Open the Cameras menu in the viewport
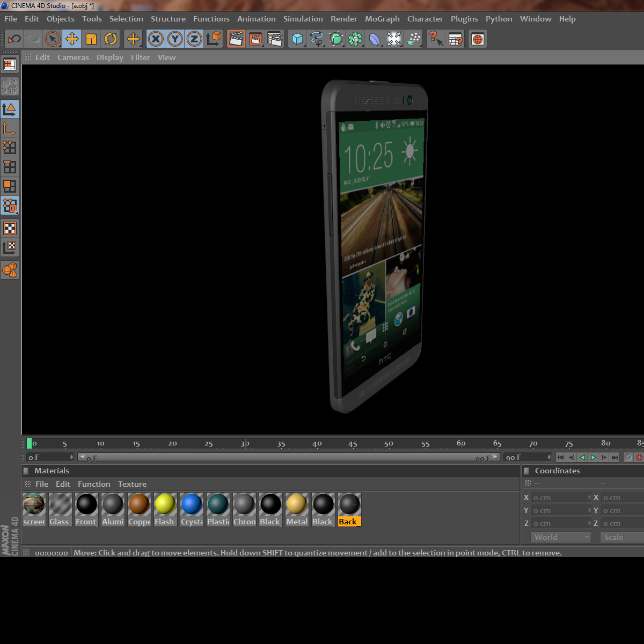This screenshot has height=644, width=644. tap(73, 57)
